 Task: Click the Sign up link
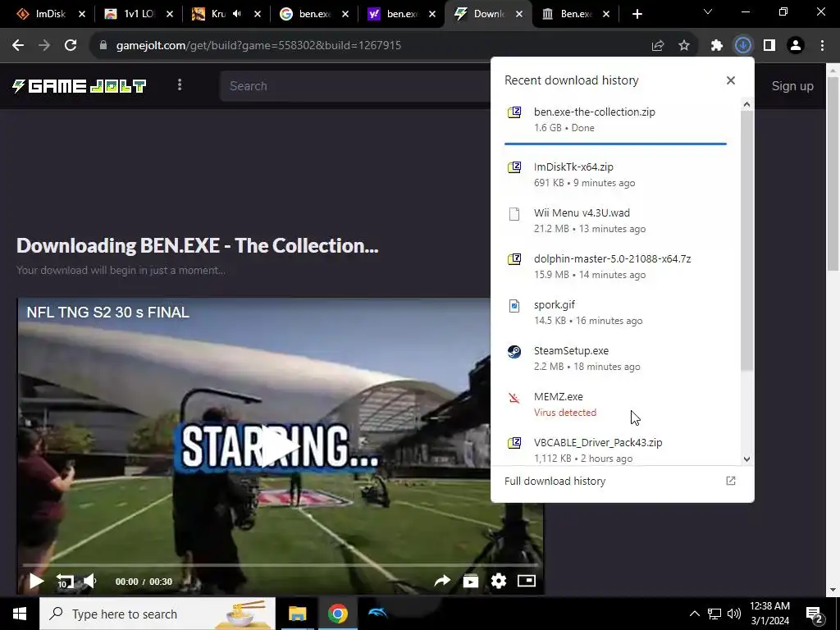coord(792,86)
